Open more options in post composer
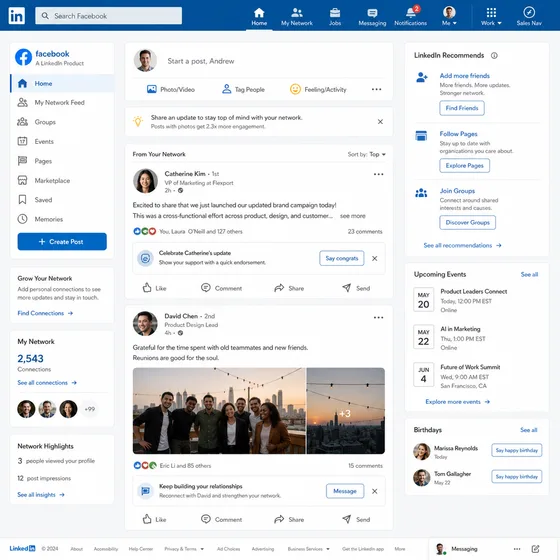This screenshot has height=560, width=560. click(x=376, y=89)
